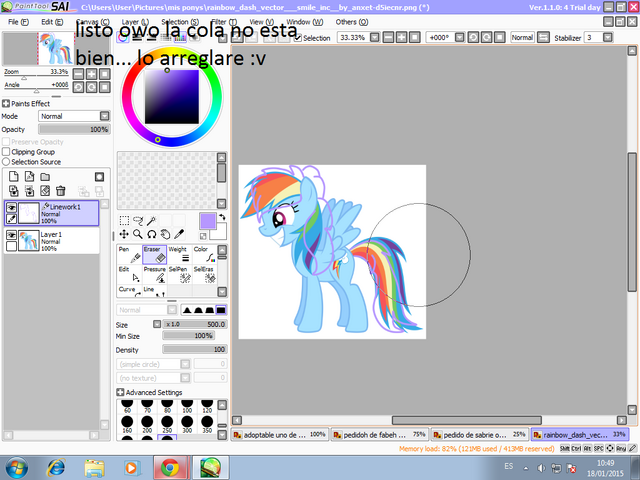Select the SelPen tool
The height and width of the screenshot is (480, 640).
click(180, 275)
